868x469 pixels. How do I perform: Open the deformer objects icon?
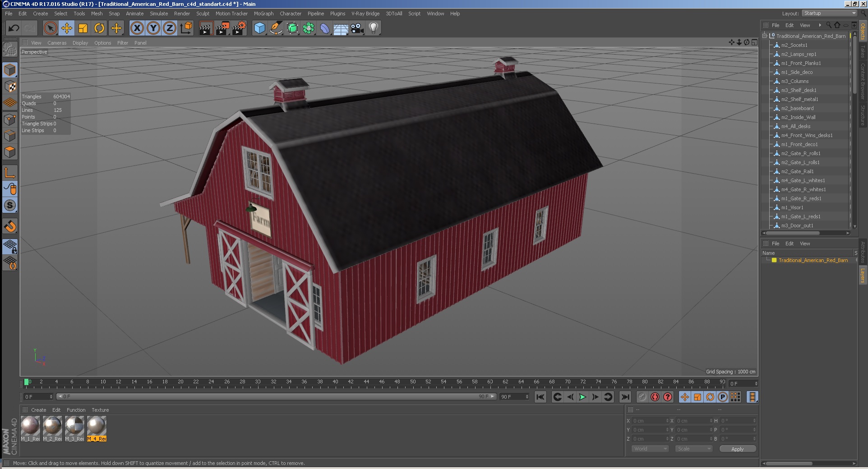click(324, 28)
